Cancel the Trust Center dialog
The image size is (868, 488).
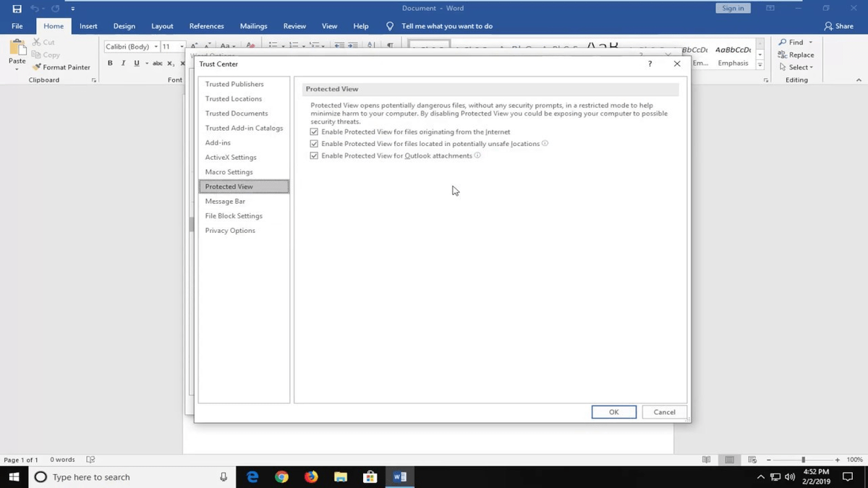[x=663, y=411]
